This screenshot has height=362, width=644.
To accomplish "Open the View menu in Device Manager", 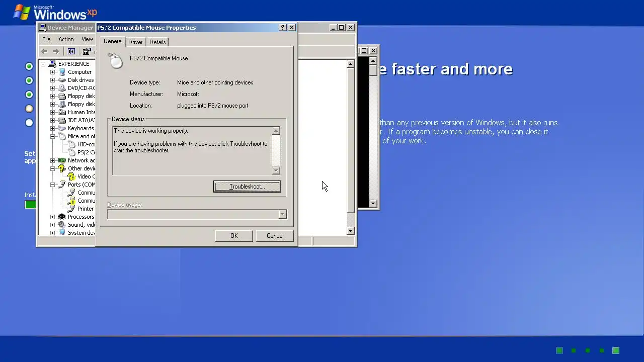I will pos(87,39).
